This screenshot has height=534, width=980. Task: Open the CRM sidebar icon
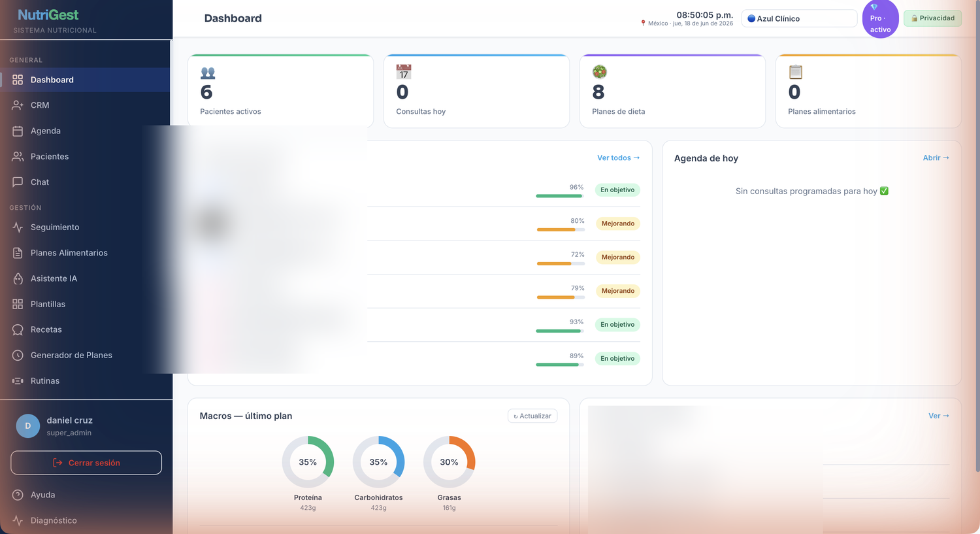18,105
